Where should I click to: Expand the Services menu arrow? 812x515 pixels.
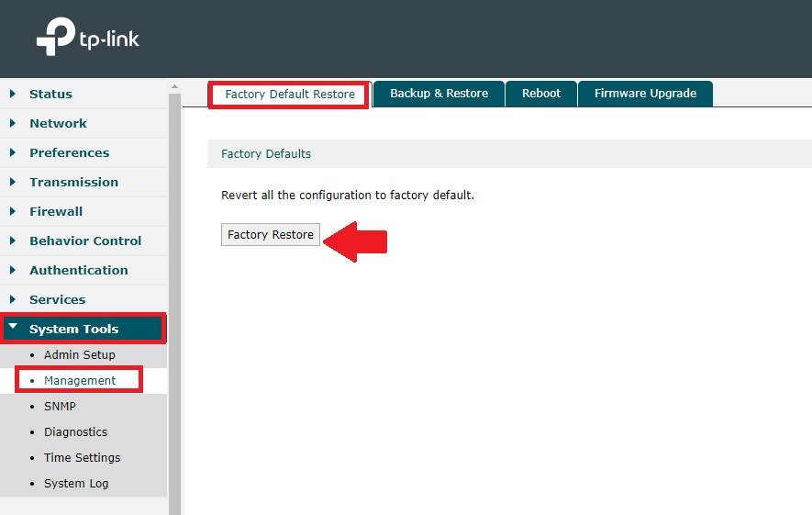pos(13,299)
